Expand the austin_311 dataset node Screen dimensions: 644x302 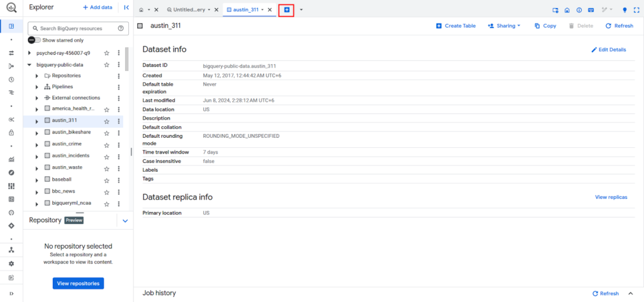click(x=37, y=121)
